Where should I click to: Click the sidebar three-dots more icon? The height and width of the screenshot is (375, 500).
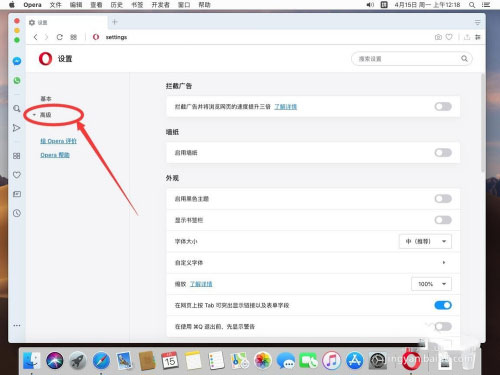point(17,325)
